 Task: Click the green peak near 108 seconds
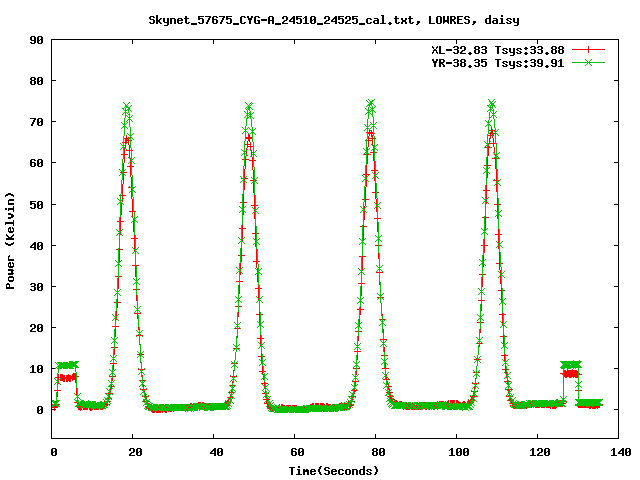pyautogui.click(x=491, y=103)
